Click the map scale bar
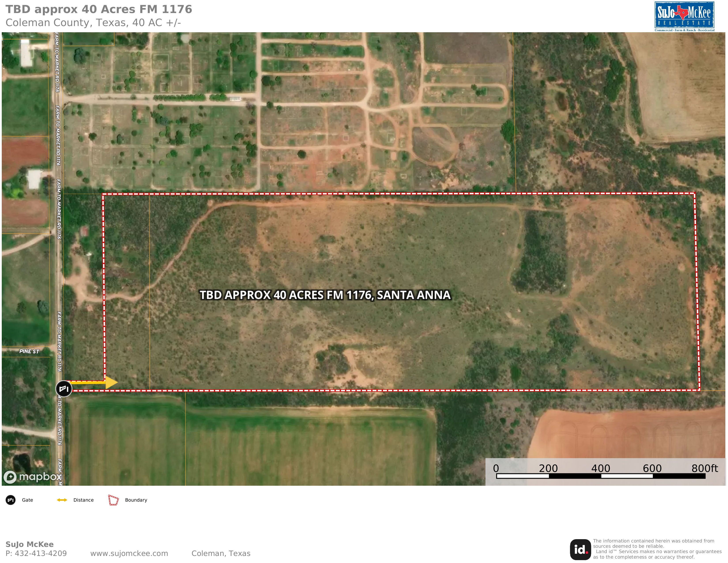This screenshot has width=728, height=563. [x=601, y=476]
